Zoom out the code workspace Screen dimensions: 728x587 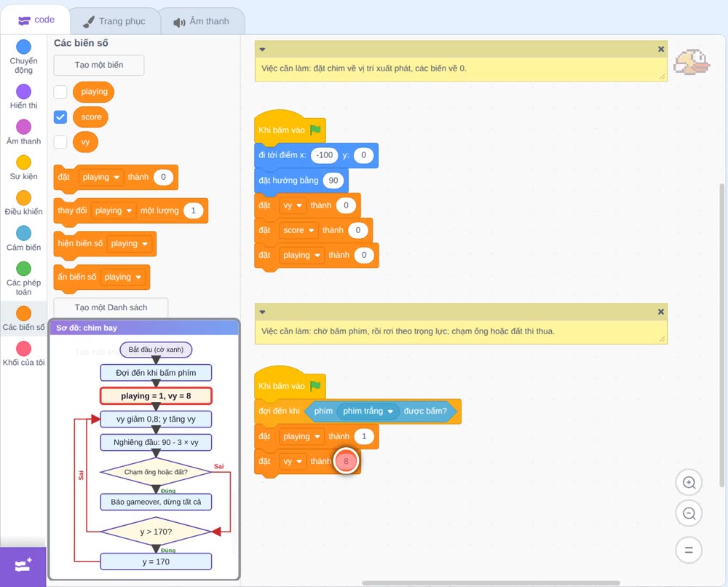click(x=689, y=513)
